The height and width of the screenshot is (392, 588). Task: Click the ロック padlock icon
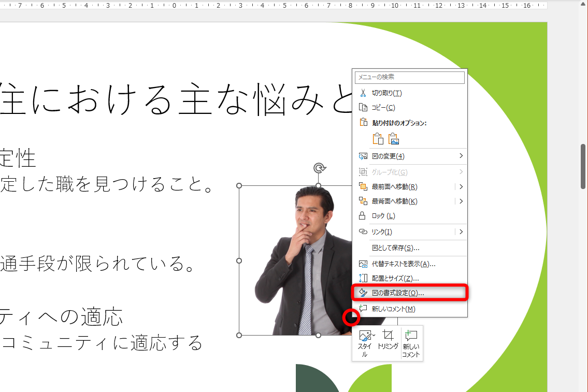363,215
